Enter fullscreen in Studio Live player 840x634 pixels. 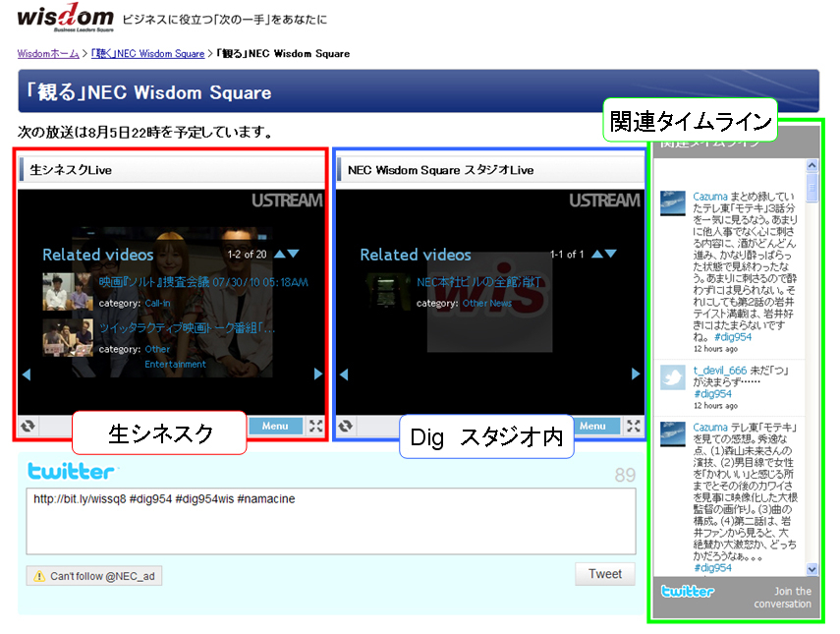click(x=634, y=426)
